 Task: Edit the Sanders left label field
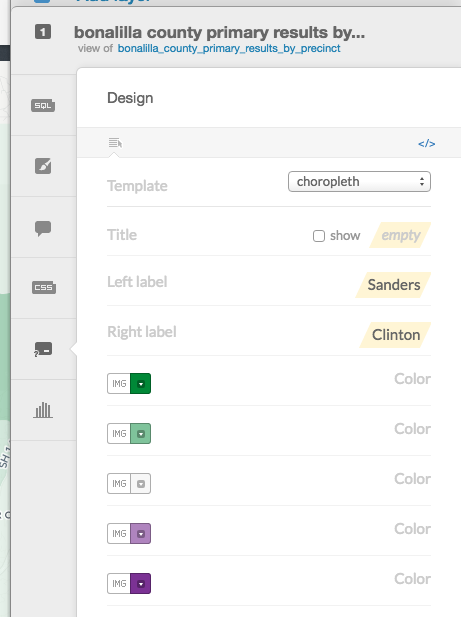pos(393,285)
